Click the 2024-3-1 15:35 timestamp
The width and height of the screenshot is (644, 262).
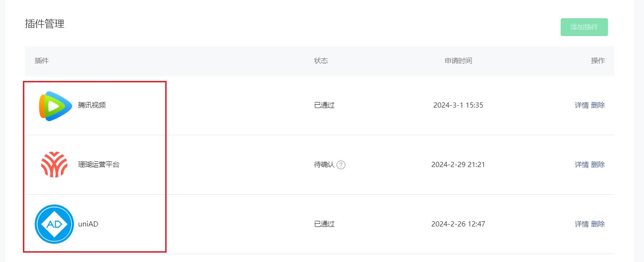coord(458,105)
